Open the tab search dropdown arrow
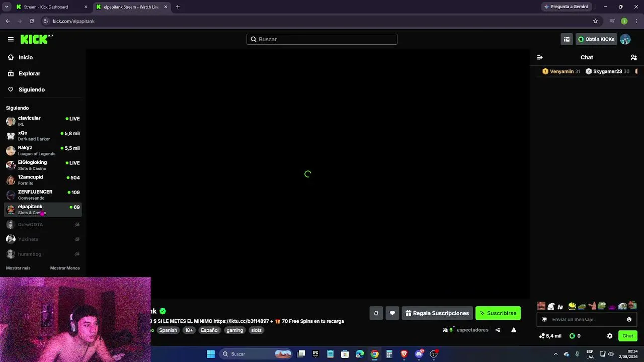644x362 pixels. (7, 7)
